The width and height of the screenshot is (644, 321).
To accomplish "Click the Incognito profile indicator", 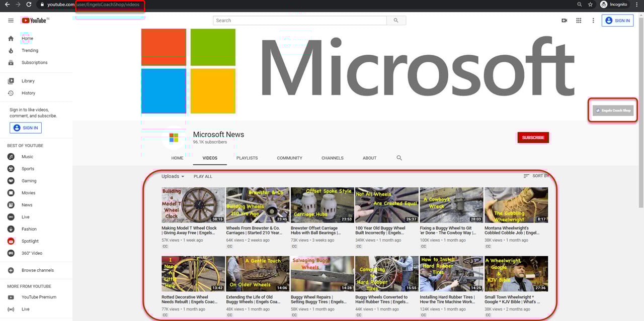I will (614, 5).
